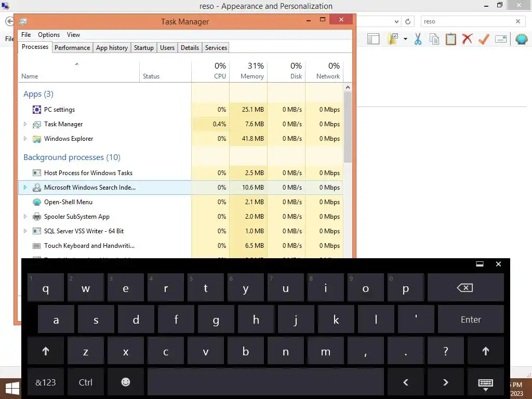Switch to the Services tab
Image resolution: width=532 pixels, height=399 pixels.
pyautogui.click(x=216, y=48)
